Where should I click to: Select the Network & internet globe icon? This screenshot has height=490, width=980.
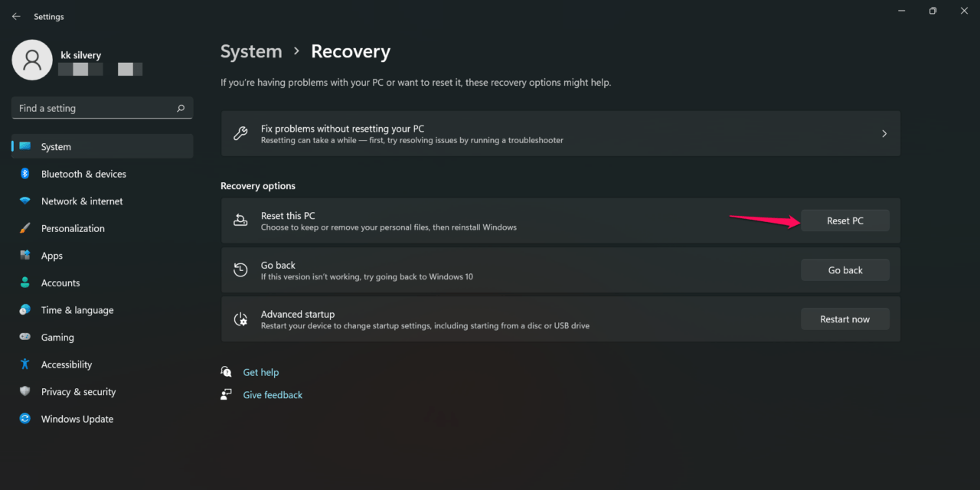[x=24, y=201]
